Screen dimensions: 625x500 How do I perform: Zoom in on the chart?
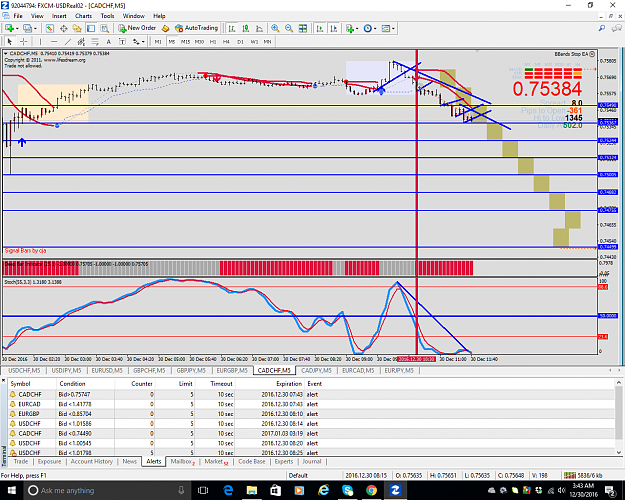tap(275, 28)
